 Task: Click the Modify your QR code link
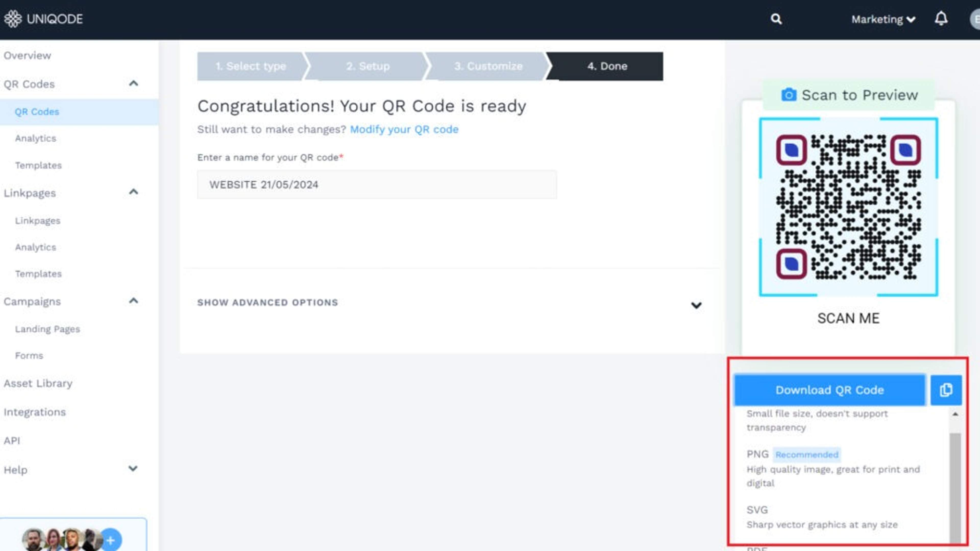coord(404,129)
